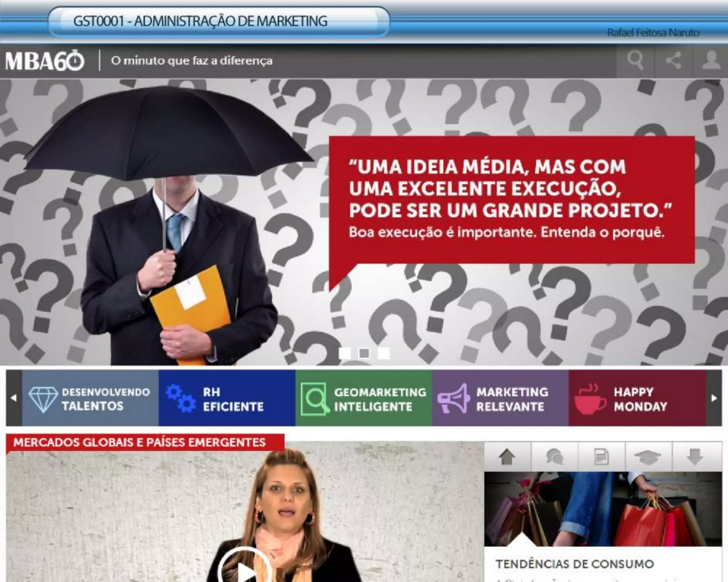
Task: Open the Tendências de Consumo shopping thumbnail
Action: 603,509
